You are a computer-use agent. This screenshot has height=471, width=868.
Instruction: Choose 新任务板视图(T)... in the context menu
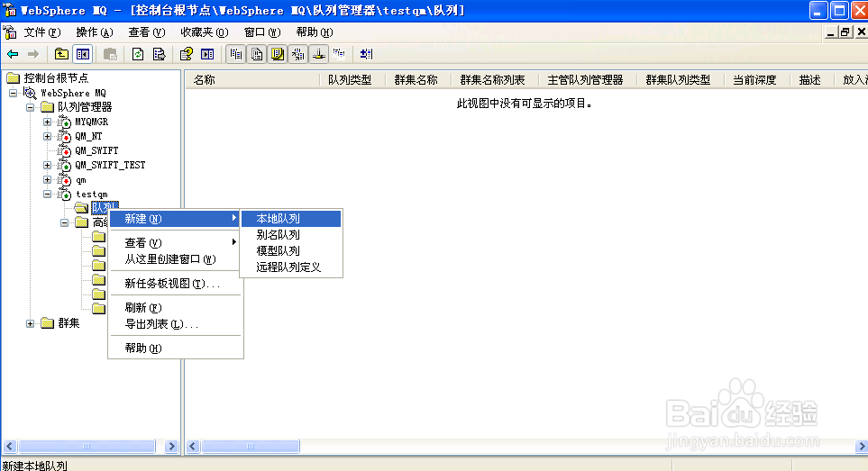pyautogui.click(x=176, y=284)
